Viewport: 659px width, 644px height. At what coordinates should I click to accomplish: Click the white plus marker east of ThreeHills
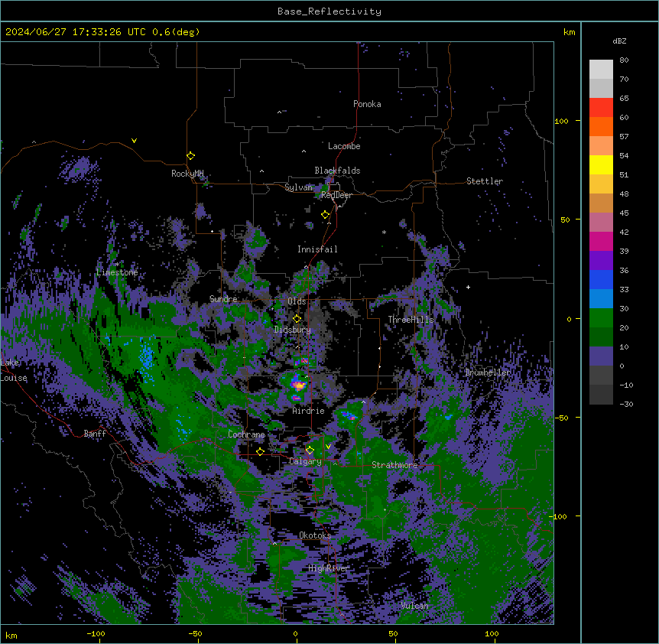(468, 287)
